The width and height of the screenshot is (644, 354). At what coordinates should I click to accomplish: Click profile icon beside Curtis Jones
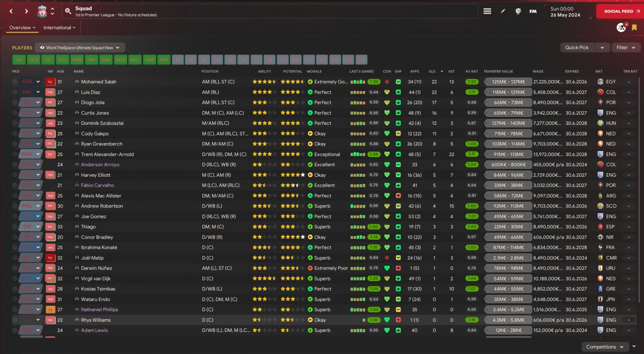click(x=77, y=113)
